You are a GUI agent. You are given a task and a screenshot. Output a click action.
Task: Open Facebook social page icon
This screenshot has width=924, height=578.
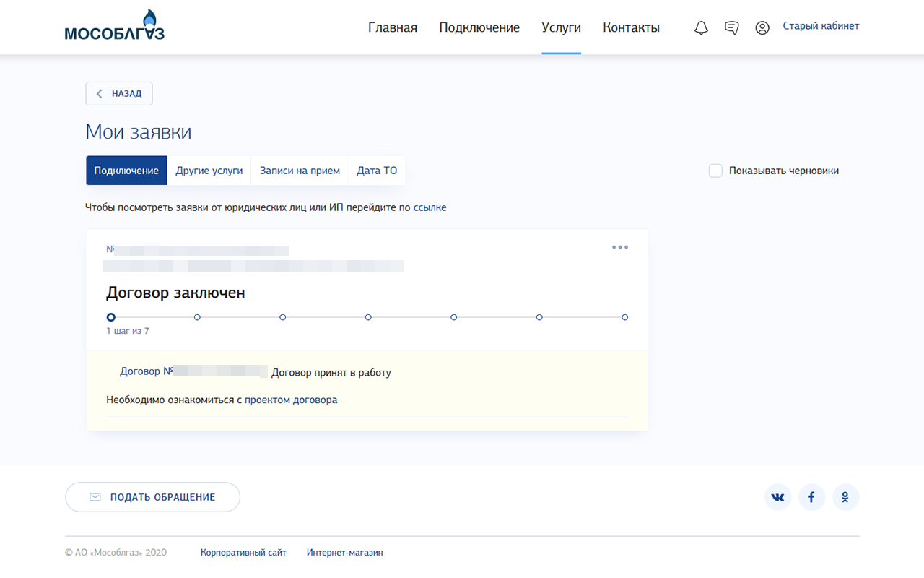coord(811,497)
